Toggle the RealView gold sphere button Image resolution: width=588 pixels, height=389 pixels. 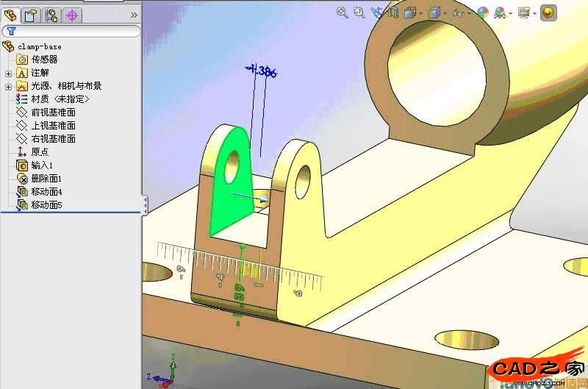click(548, 12)
